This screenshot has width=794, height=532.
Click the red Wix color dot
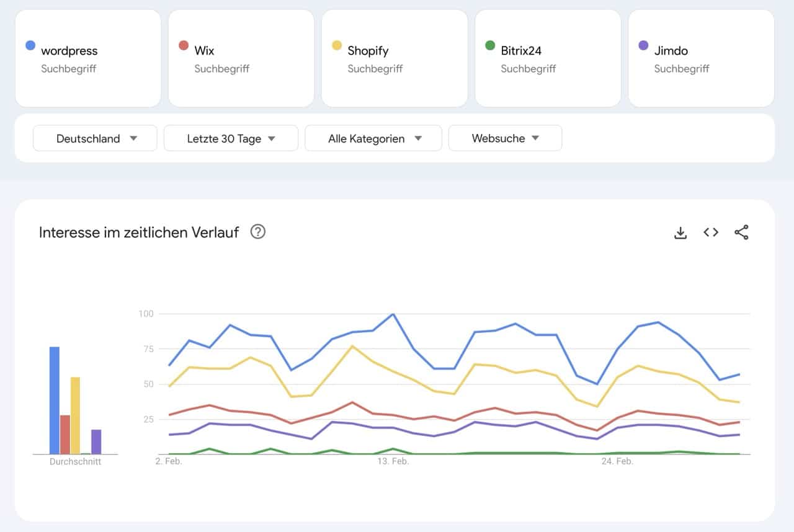[x=183, y=45]
